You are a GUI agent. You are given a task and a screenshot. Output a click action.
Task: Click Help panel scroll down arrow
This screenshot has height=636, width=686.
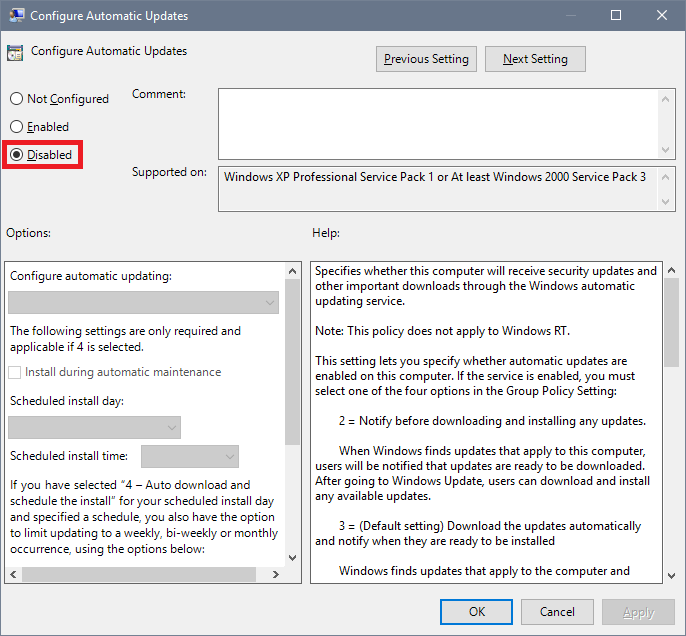coord(671,576)
